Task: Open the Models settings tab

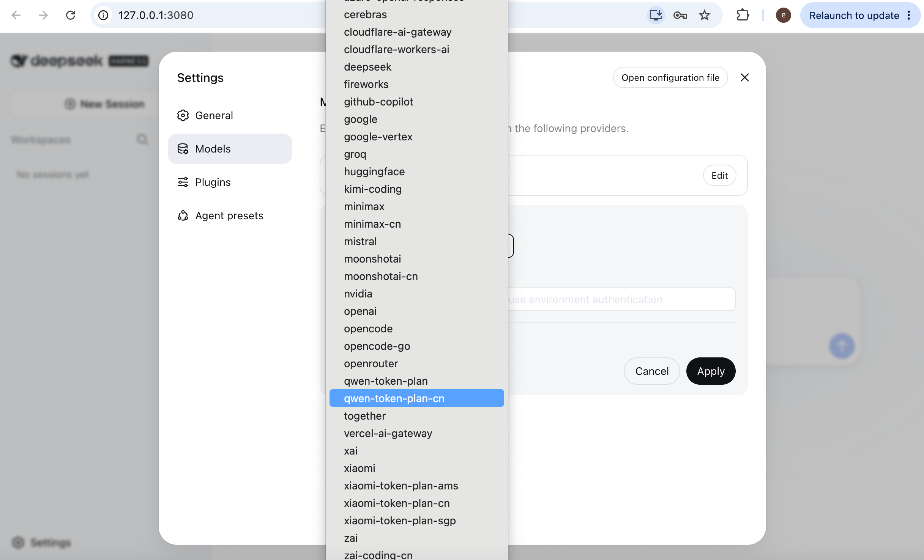Action: pos(230,149)
